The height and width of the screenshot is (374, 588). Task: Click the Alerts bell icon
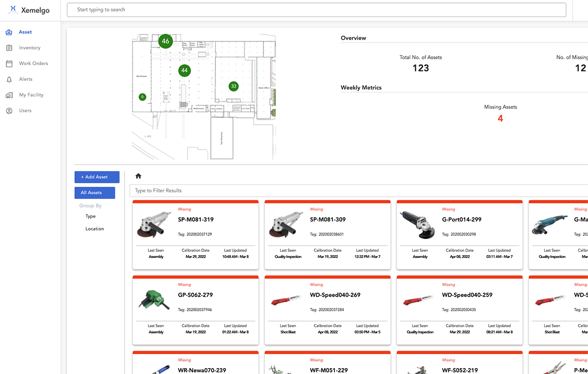point(9,79)
